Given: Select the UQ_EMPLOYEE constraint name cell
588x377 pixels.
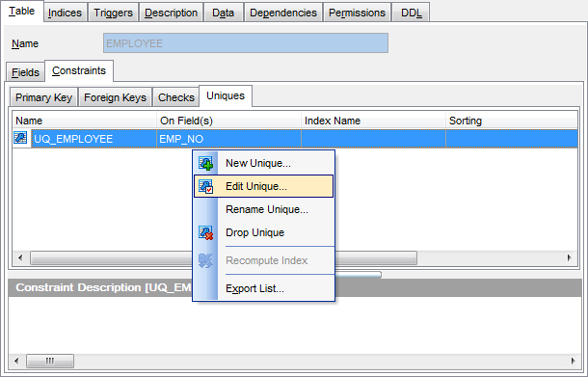Looking at the screenshot, I should (94, 139).
